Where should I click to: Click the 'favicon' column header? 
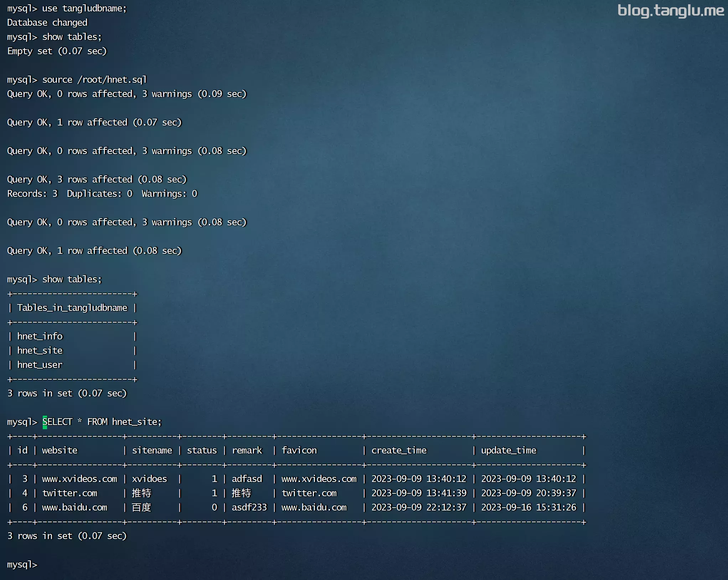click(299, 451)
